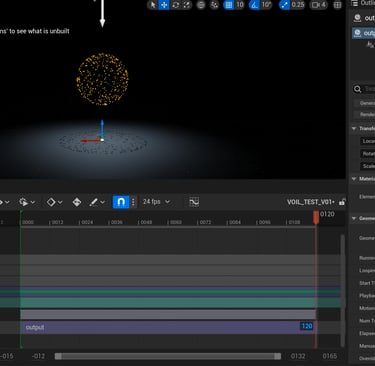Click the timeline horizontal range scrollbar
Screen dimensions: 375x366
pos(168,356)
